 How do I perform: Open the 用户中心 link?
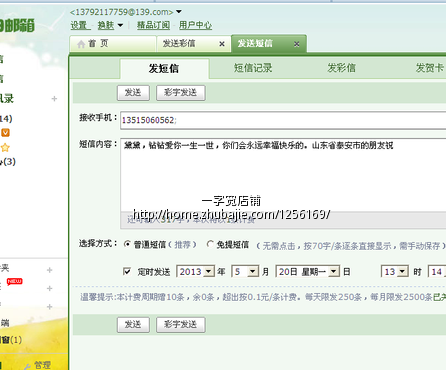click(195, 25)
